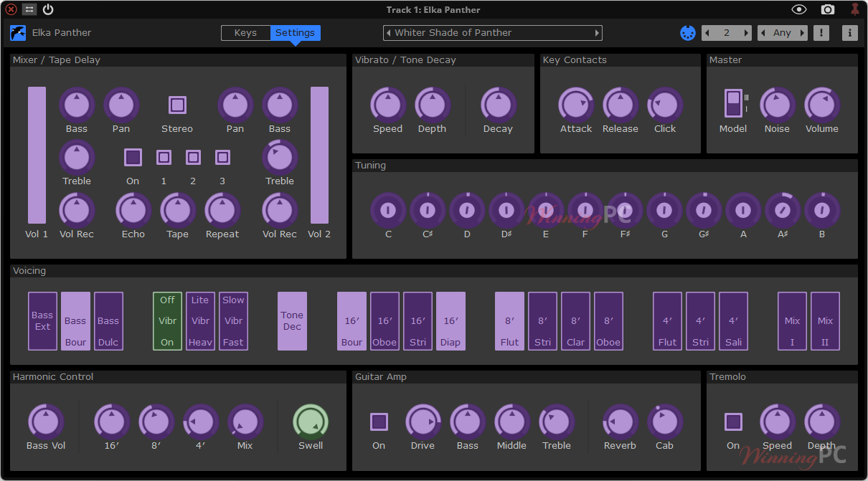Open the channel 2 selector field
The image size is (868, 481).
click(x=727, y=33)
